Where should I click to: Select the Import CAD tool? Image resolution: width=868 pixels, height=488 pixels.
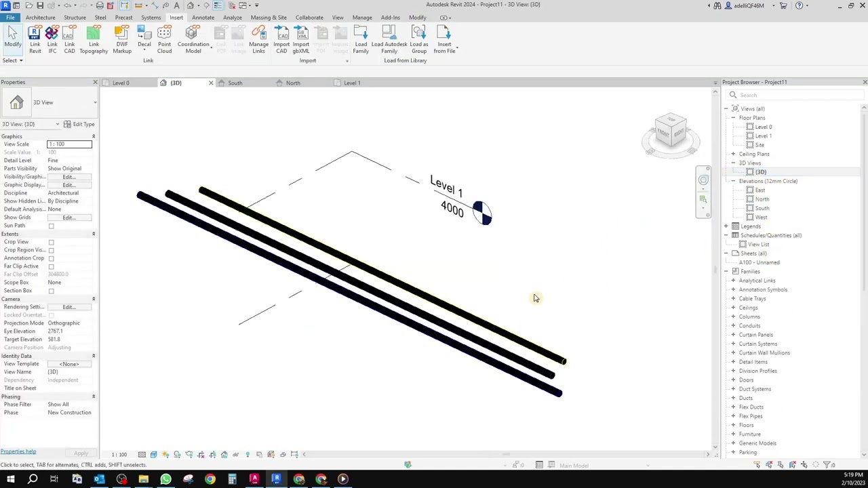coord(281,39)
